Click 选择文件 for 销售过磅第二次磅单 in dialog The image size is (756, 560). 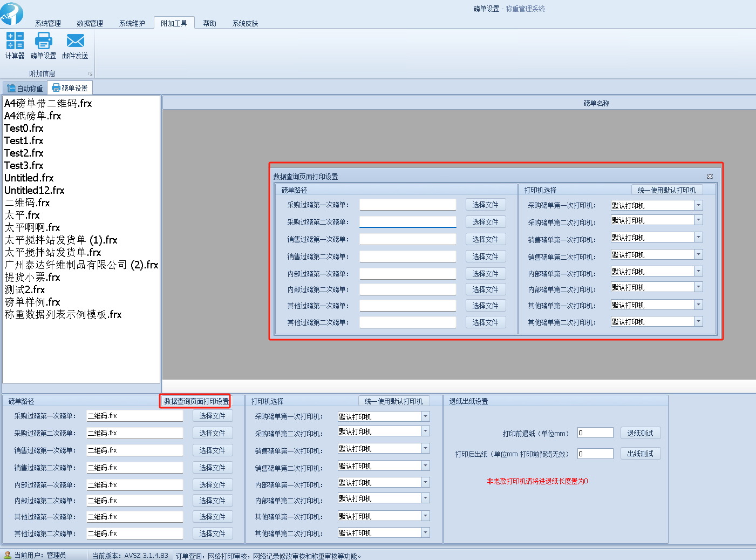486,257
